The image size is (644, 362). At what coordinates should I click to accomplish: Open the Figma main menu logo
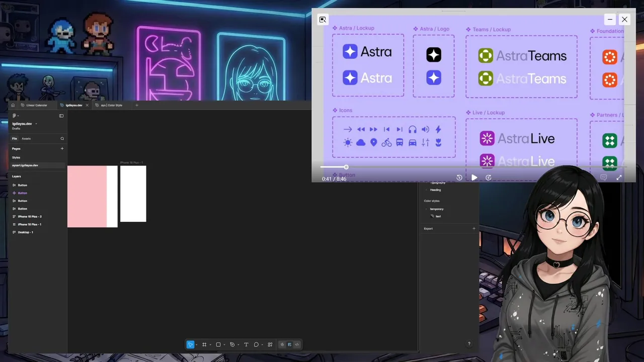pyautogui.click(x=15, y=116)
